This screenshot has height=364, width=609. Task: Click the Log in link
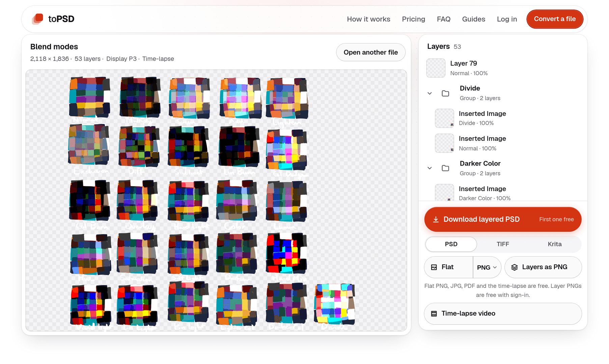tap(507, 19)
